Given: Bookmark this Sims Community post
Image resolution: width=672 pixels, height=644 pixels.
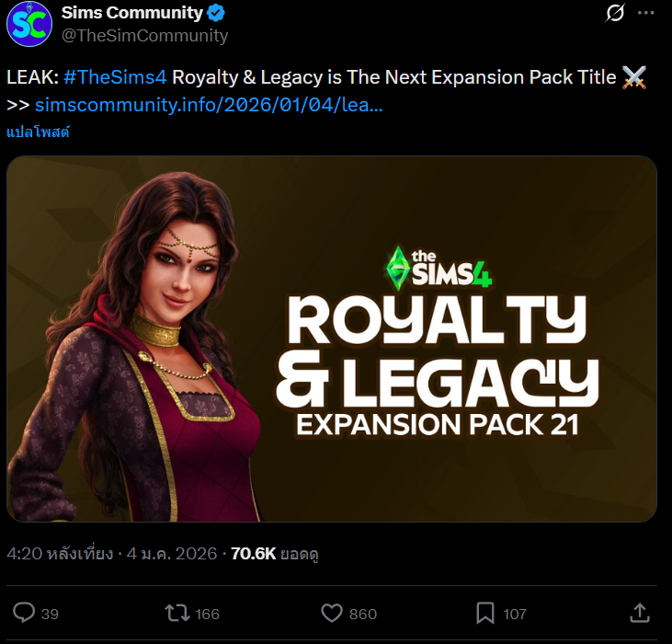Looking at the screenshot, I should [x=484, y=613].
